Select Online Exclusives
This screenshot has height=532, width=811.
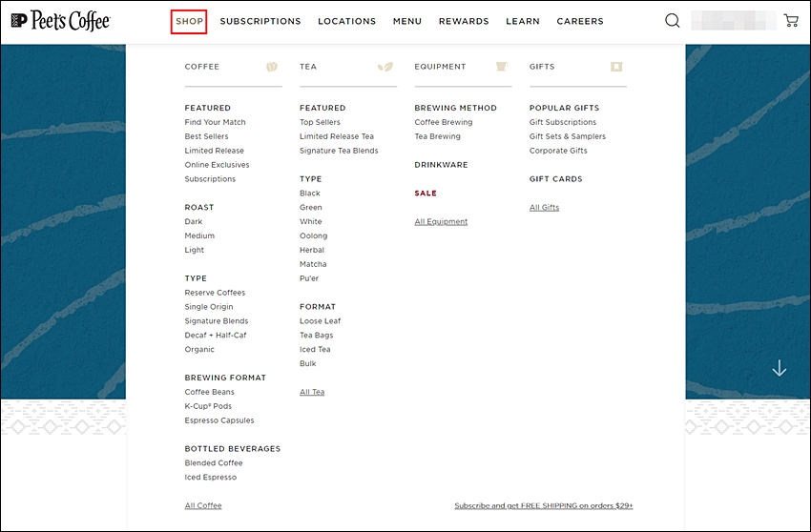(217, 165)
